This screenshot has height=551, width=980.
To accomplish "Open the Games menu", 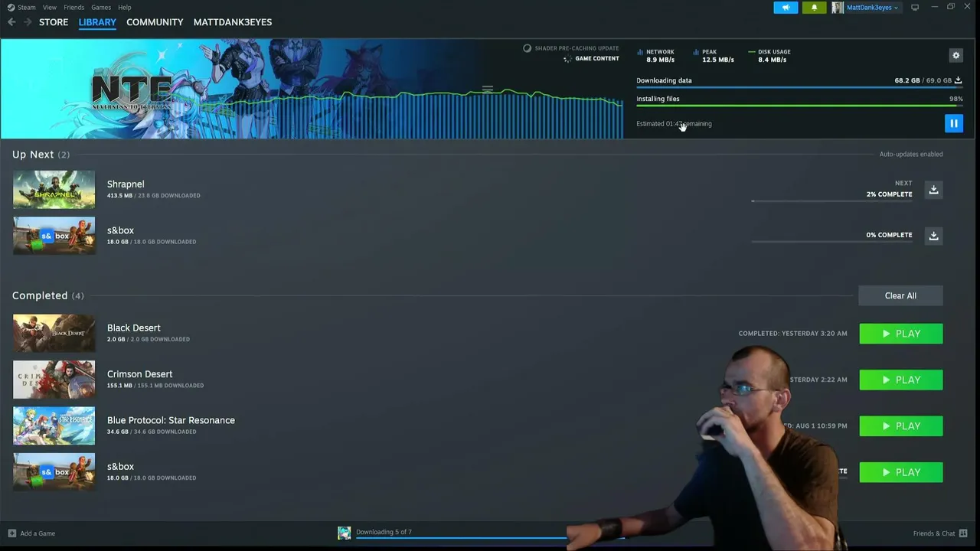I will point(101,8).
